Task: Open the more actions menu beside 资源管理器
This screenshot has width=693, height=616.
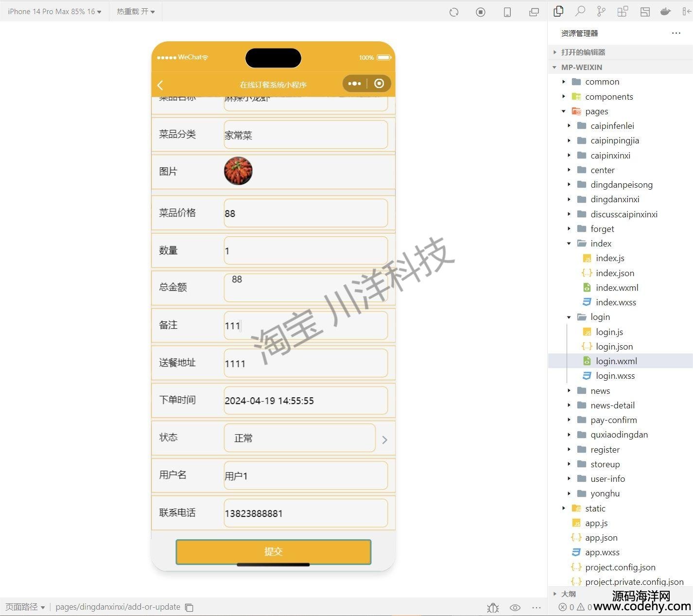Action: coord(676,33)
